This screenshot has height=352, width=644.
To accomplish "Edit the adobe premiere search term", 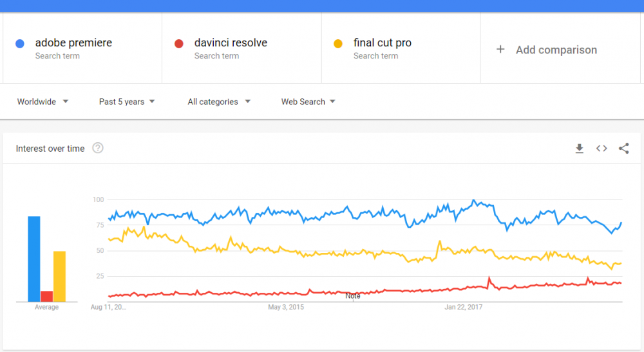I will (x=73, y=43).
